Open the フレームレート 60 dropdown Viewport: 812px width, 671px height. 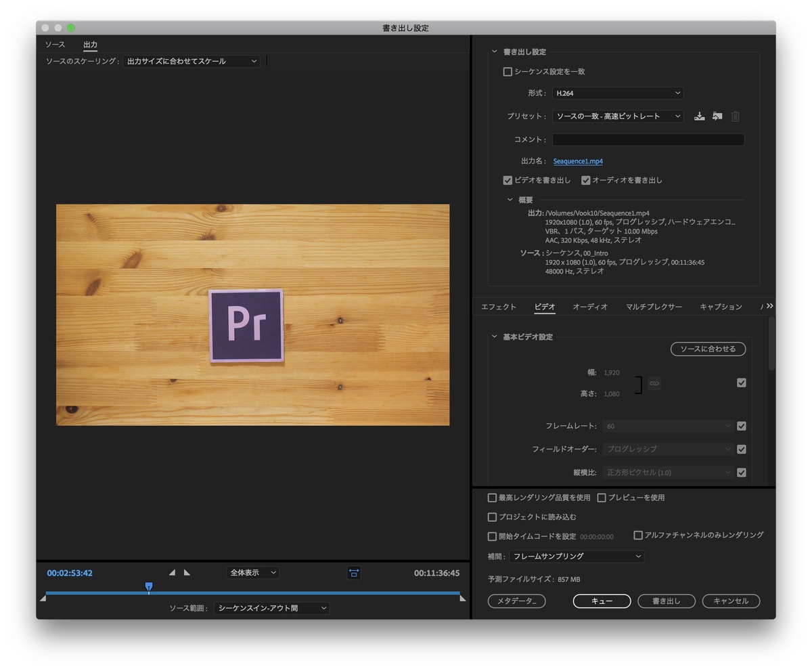tap(669, 426)
